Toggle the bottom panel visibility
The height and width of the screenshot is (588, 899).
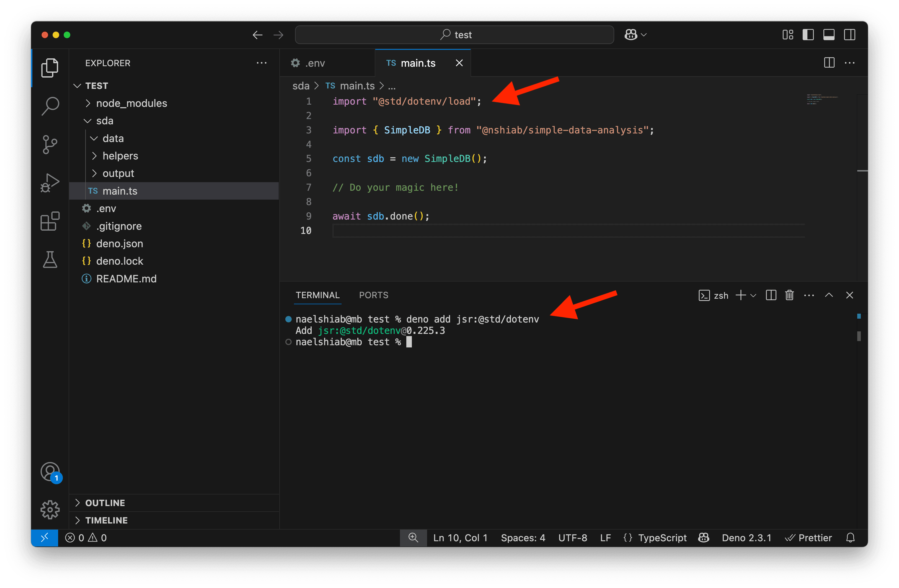pos(829,35)
